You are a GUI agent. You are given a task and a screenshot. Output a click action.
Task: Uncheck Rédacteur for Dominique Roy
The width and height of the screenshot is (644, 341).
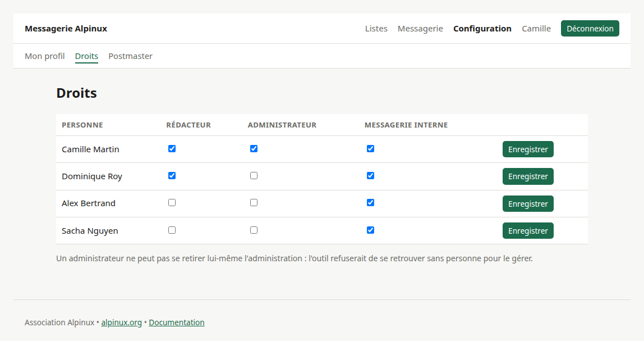coord(172,176)
